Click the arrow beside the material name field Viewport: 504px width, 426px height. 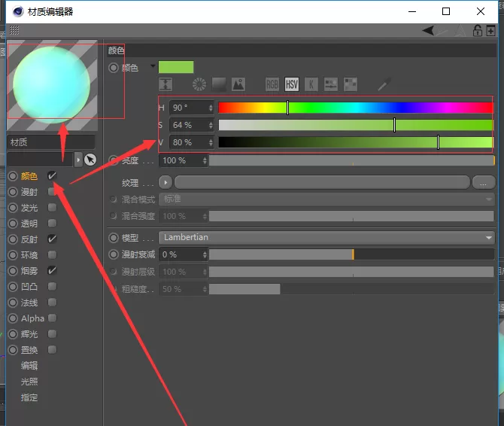click(78, 160)
